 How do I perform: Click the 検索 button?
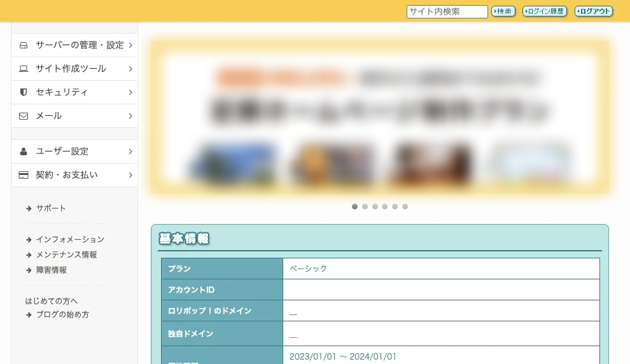503,11
